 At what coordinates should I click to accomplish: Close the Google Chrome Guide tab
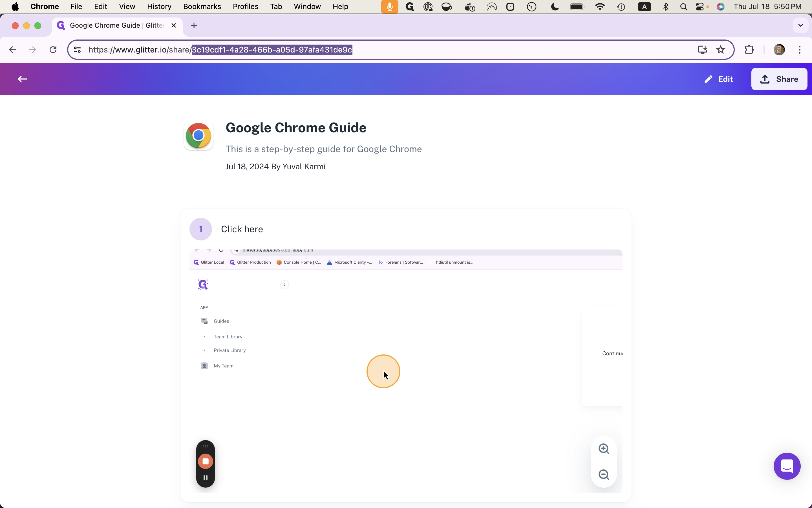pos(173,25)
